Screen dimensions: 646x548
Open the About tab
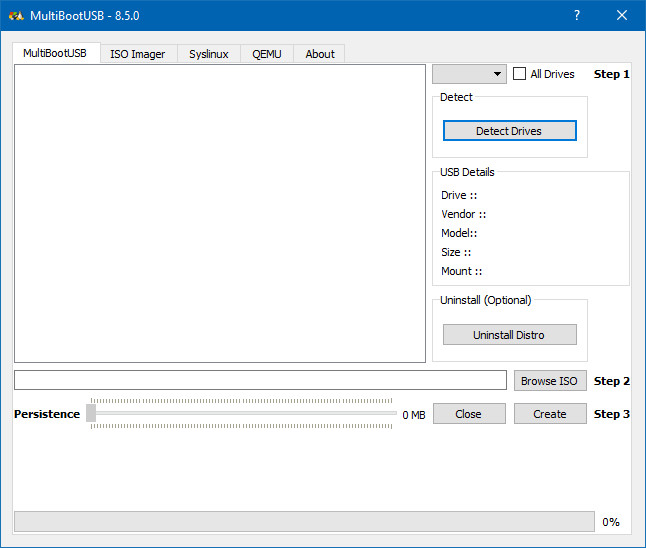pos(320,54)
